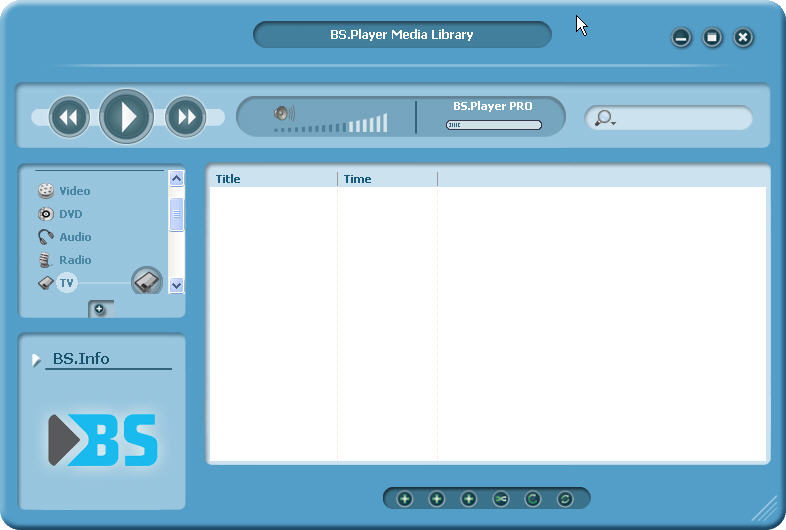Mute audio via the speaker icon
The image size is (786, 530).
pyautogui.click(x=284, y=113)
